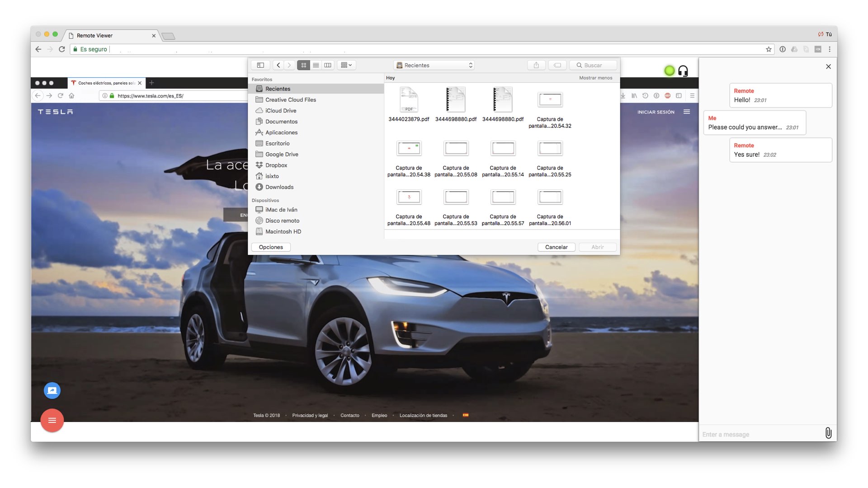Click the share icon in file dialog toolbar
Image resolution: width=868 pixels, height=488 pixels.
(x=536, y=65)
